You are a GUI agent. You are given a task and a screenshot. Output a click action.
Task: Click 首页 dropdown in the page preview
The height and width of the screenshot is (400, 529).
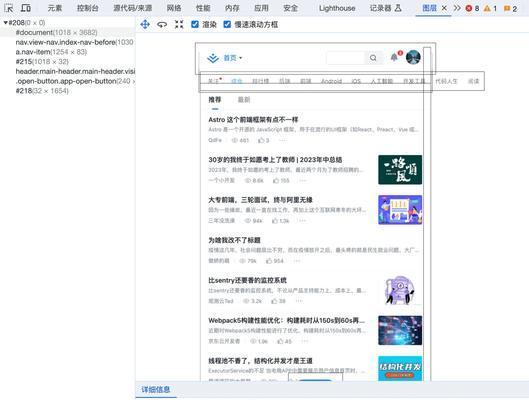[x=233, y=58]
